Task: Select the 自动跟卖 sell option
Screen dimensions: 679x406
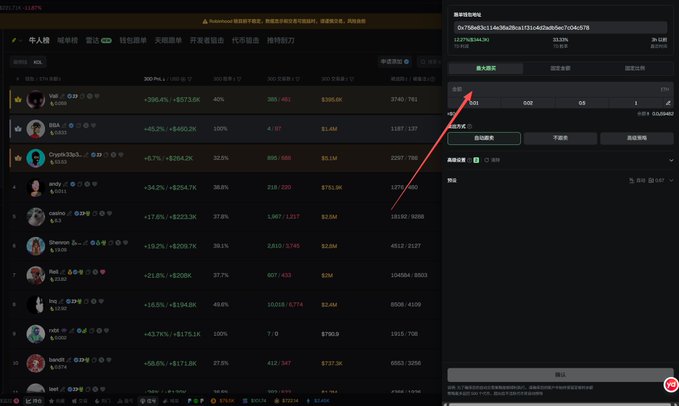Action: (x=484, y=138)
